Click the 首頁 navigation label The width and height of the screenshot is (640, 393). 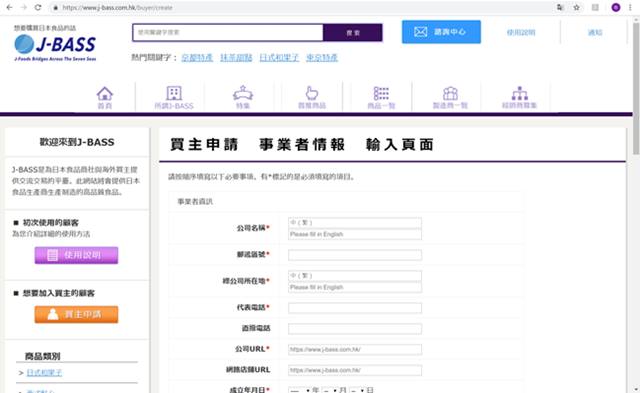pos(104,106)
